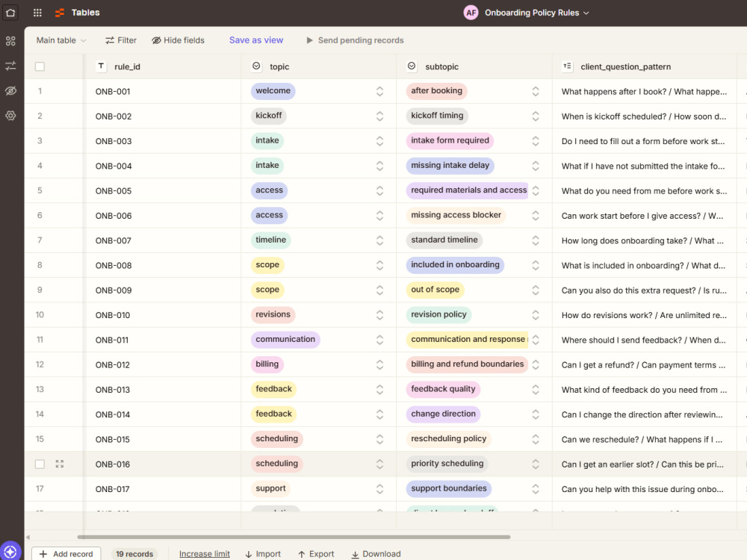Open the sidebar dashboard tiles icon
This screenshot has width=747, height=560.
pyautogui.click(x=10, y=41)
